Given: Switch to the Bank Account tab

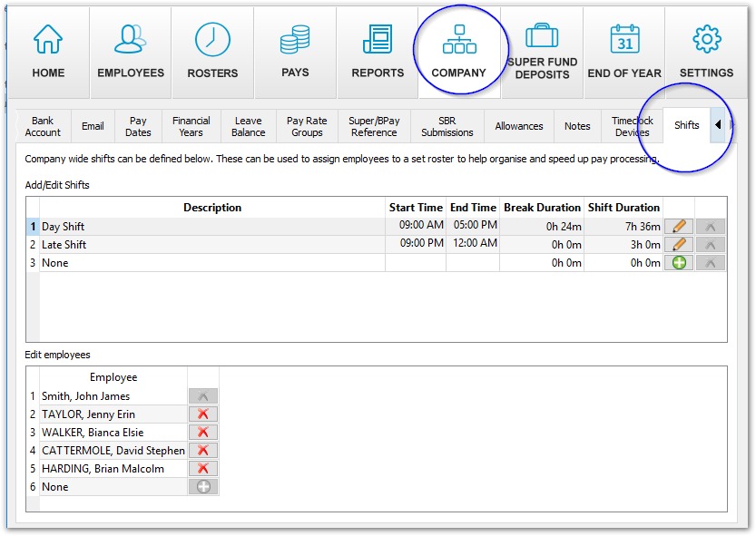Looking at the screenshot, I should click(43, 126).
